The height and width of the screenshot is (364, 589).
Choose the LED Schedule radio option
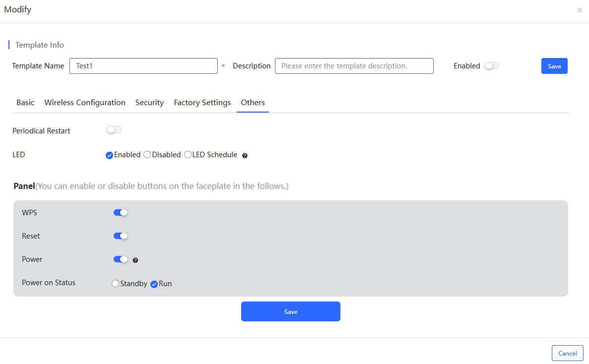point(188,155)
